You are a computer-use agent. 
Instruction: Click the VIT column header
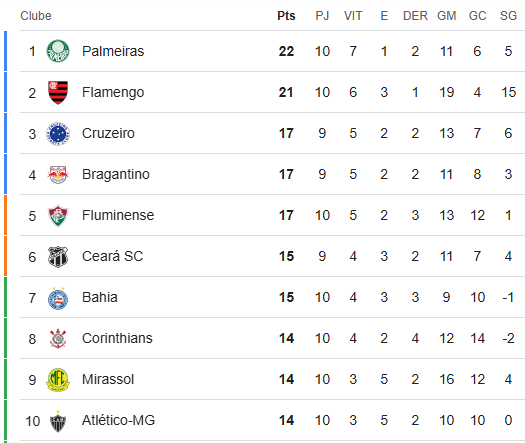click(353, 16)
